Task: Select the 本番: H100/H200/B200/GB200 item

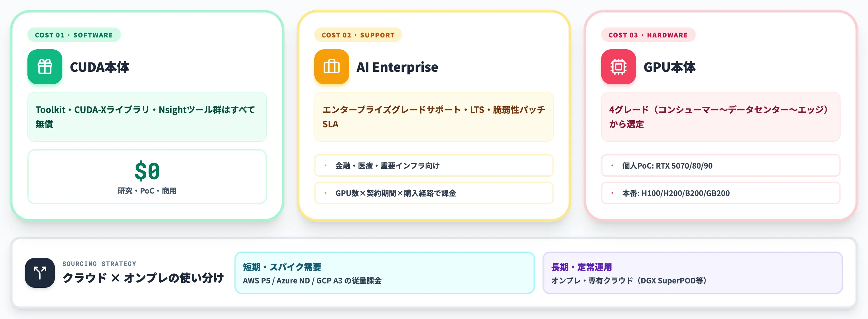Action: click(x=721, y=193)
